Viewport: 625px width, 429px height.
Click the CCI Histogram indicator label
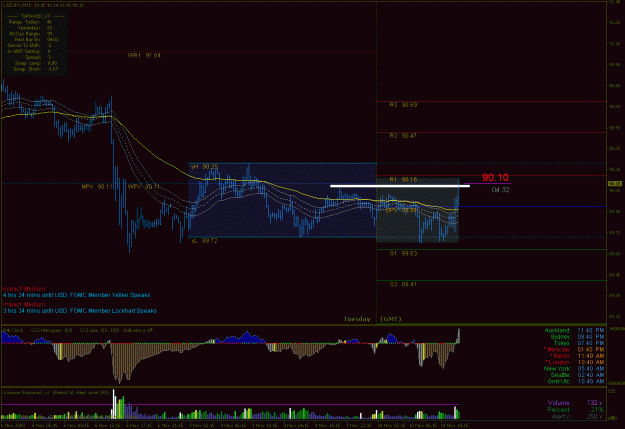(x=52, y=331)
